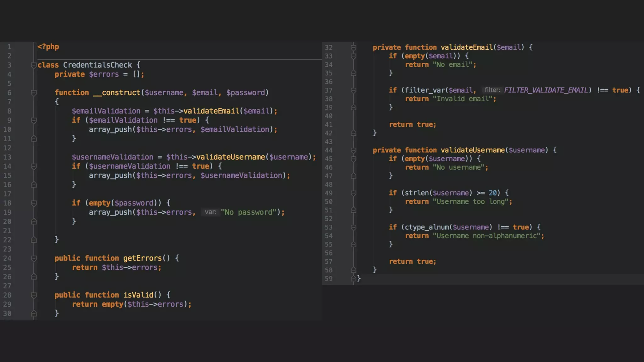
Task: Collapse the getErrors function fold marker
Action: (34, 258)
